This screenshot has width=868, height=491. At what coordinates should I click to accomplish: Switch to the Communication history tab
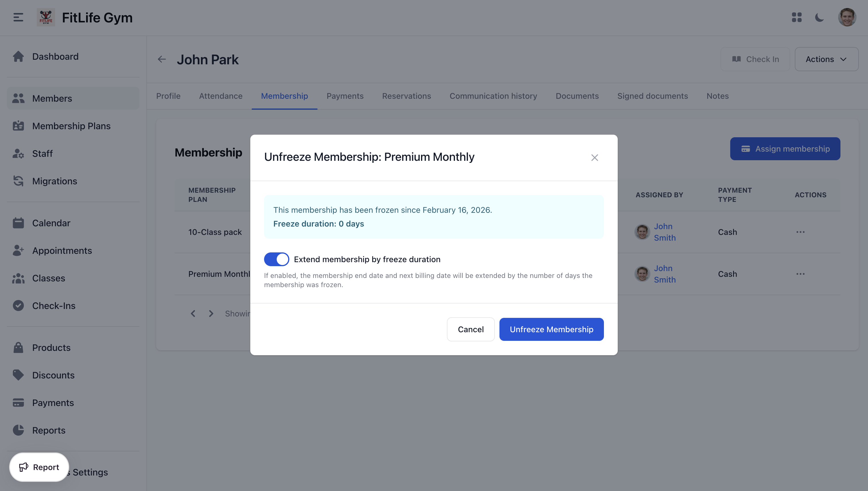point(493,96)
